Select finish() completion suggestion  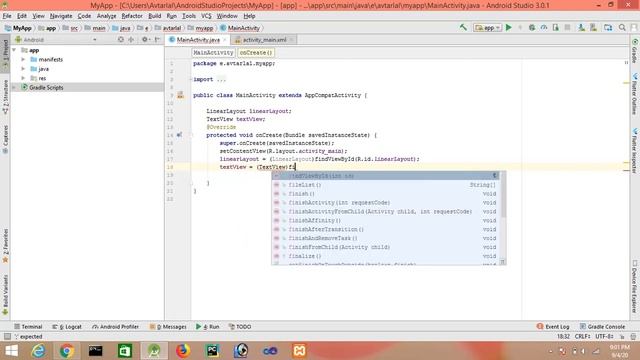(x=385, y=194)
